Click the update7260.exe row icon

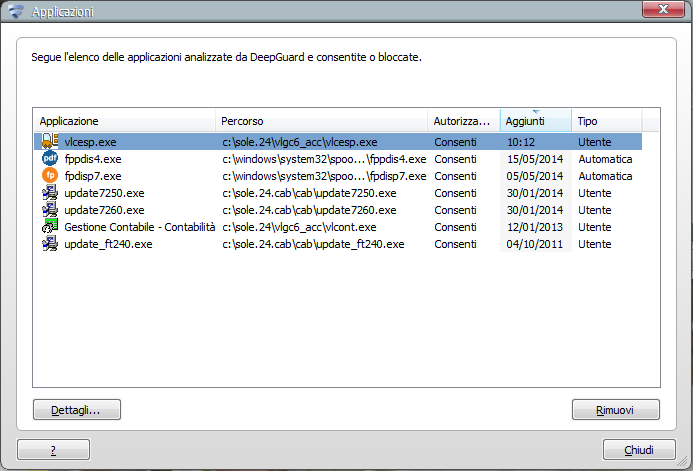[49, 210]
